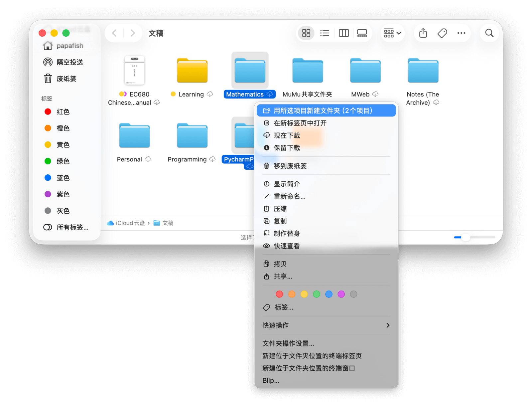Go back with the left chevron
Viewport: 532px width, 403px height.
tap(115, 33)
